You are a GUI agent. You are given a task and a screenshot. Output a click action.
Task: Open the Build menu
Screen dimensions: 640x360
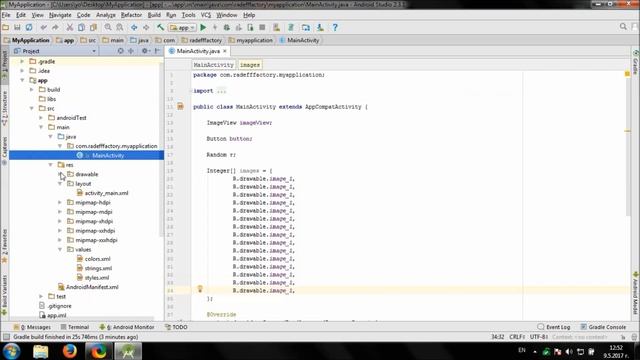pyautogui.click(x=154, y=15)
